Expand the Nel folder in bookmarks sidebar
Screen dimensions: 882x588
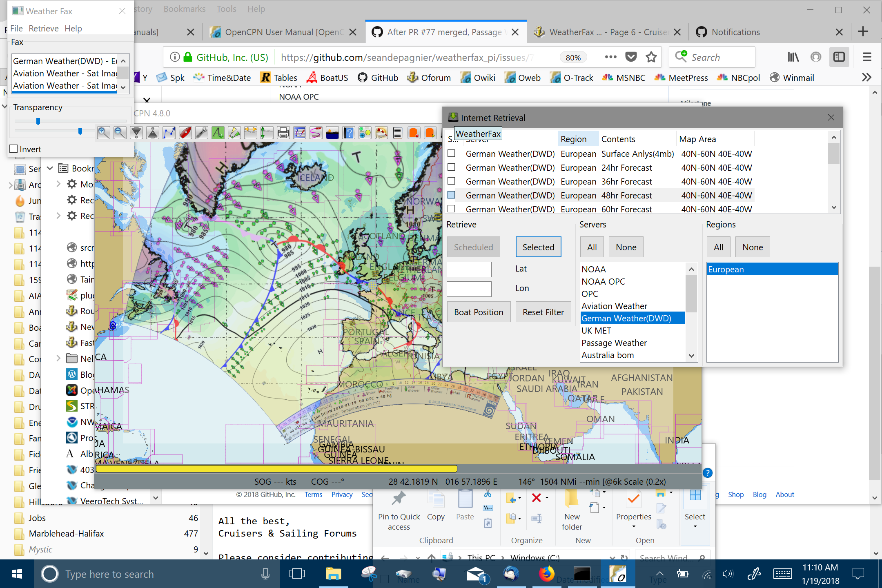58,358
